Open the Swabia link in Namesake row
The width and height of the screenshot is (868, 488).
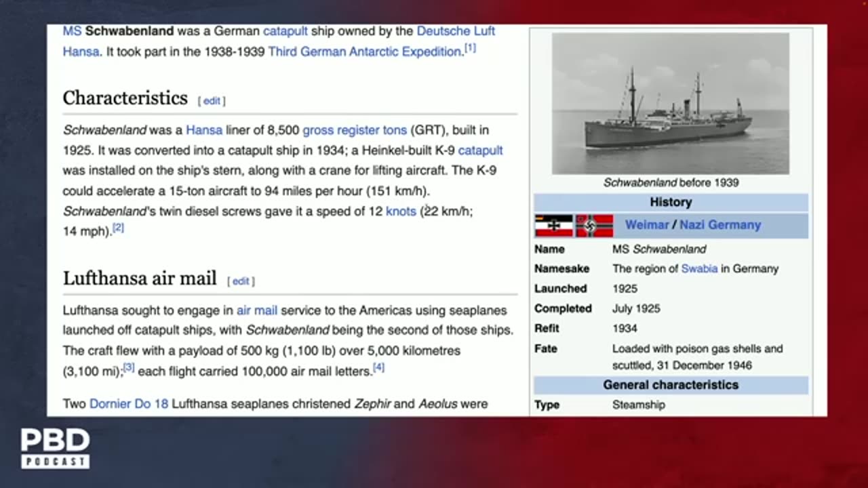click(699, 269)
